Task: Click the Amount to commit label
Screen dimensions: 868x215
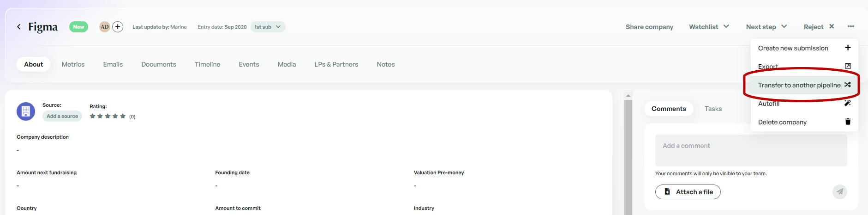Action: pos(238,208)
